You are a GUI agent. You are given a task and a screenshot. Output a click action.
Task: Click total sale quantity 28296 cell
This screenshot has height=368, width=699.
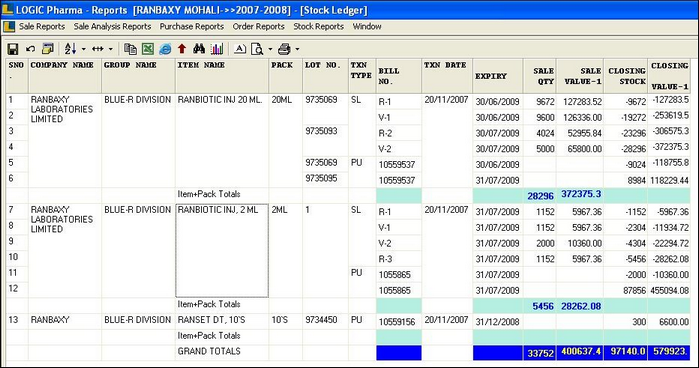[x=540, y=195]
